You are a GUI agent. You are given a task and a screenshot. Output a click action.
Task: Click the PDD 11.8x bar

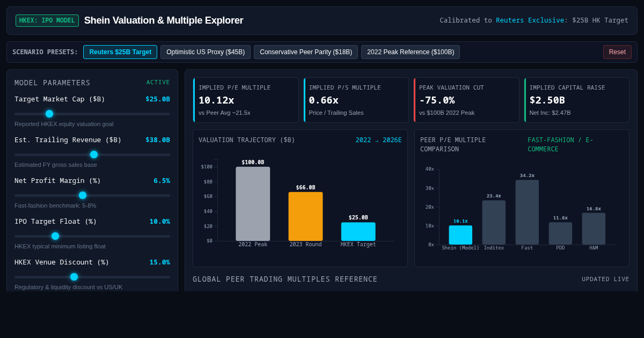coord(560,233)
